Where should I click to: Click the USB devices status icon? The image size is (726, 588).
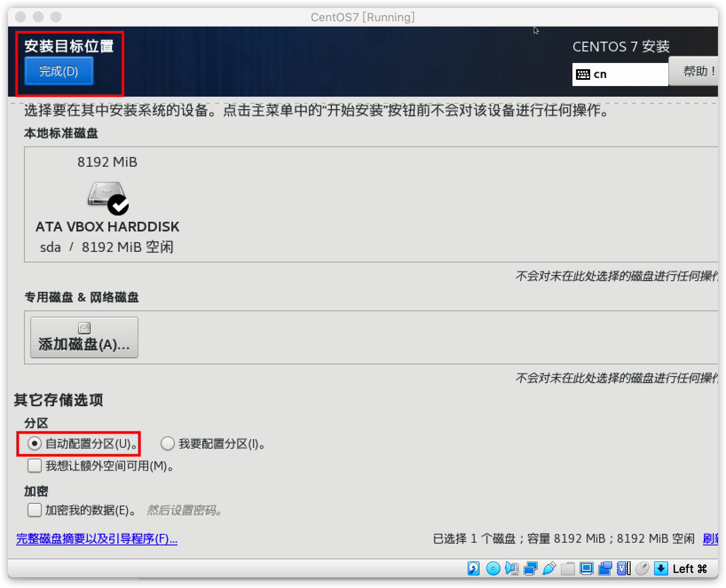pyautogui.click(x=549, y=568)
